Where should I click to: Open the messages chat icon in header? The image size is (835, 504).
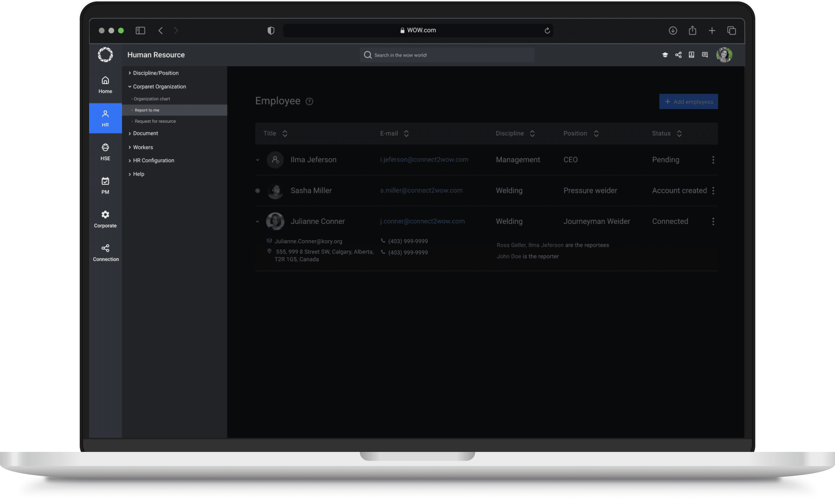(x=705, y=55)
